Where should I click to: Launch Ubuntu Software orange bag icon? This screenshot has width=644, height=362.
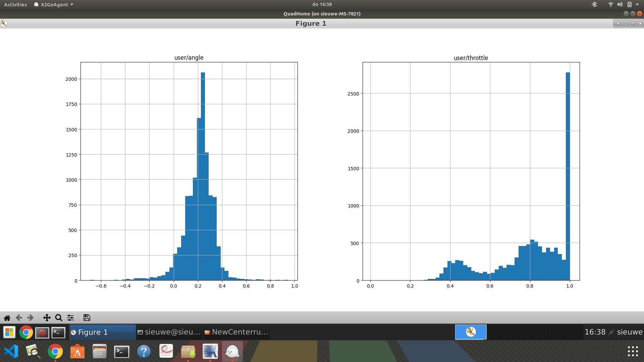pos(77,352)
